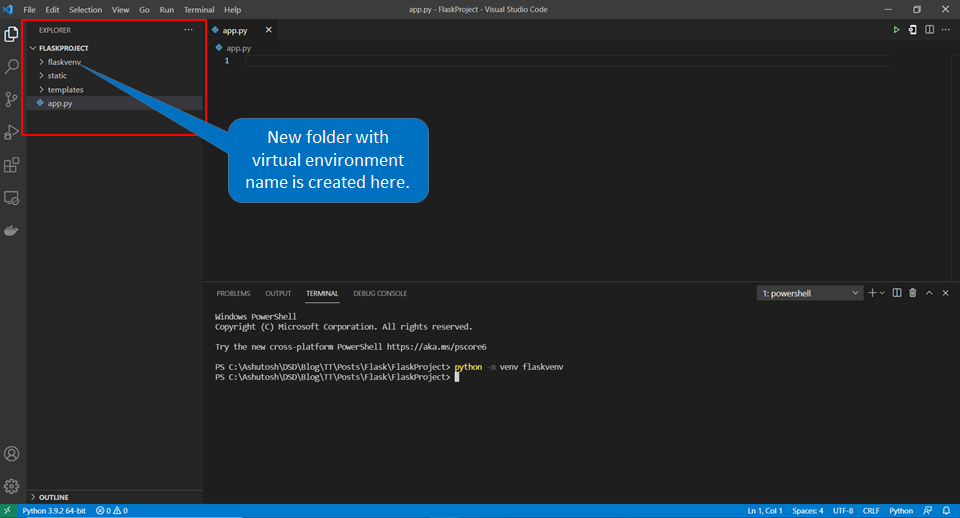Select app.py in the Explorer tree
Viewport: 960px width, 518px height.
click(59, 103)
